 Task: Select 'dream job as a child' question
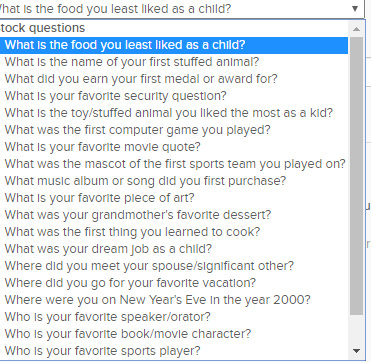(173, 249)
